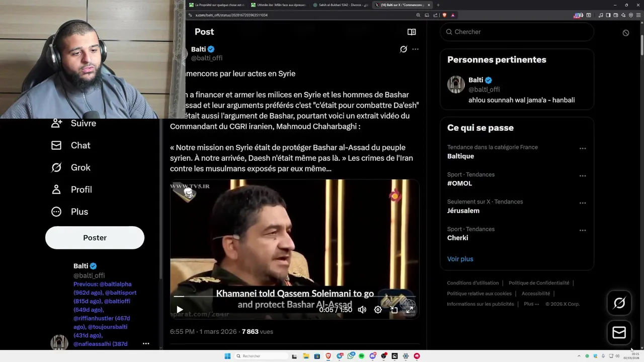This screenshot has height=362, width=644.
Task: Click the taskbar Rechercher search box
Action: tap(262, 356)
